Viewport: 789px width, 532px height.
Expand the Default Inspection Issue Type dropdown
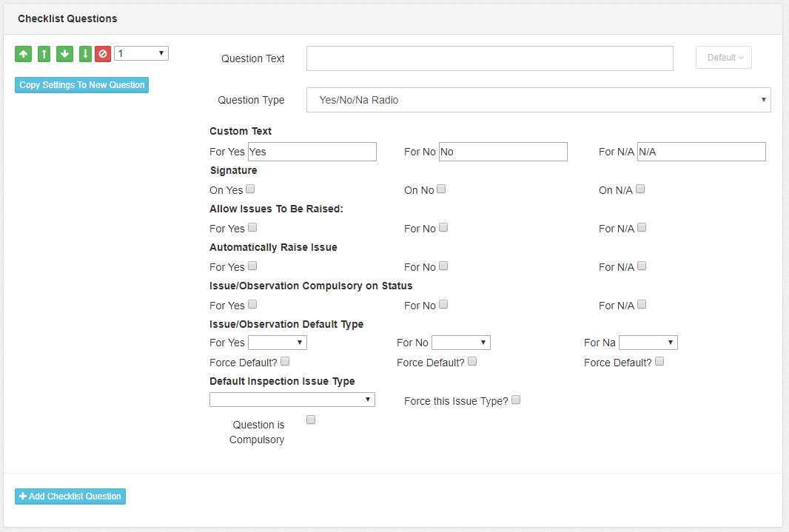point(292,400)
